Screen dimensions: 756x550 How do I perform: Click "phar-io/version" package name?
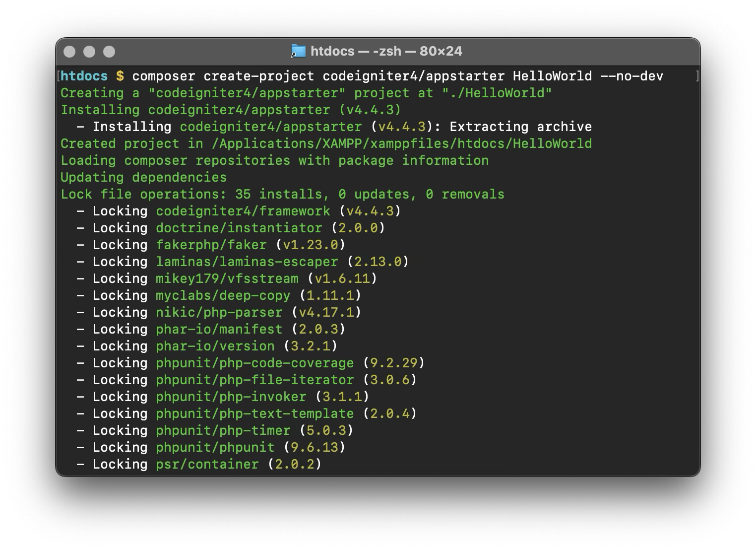point(215,346)
